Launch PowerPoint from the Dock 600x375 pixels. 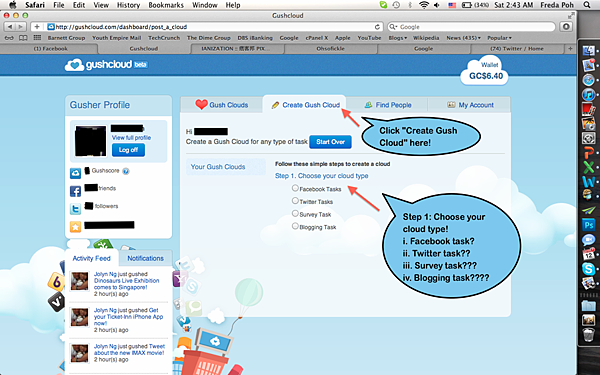click(x=588, y=152)
